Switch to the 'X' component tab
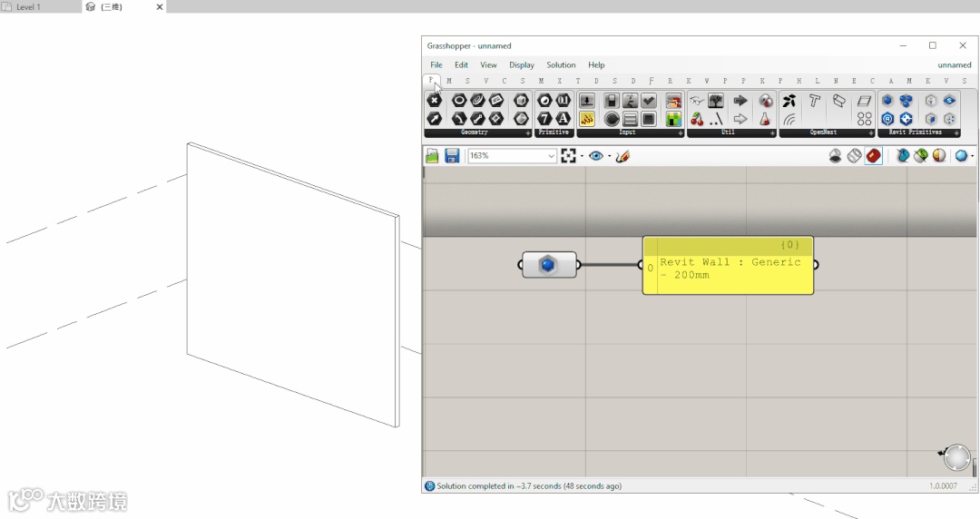The image size is (980, 519). pyautogui.click(x=559, y=81)
